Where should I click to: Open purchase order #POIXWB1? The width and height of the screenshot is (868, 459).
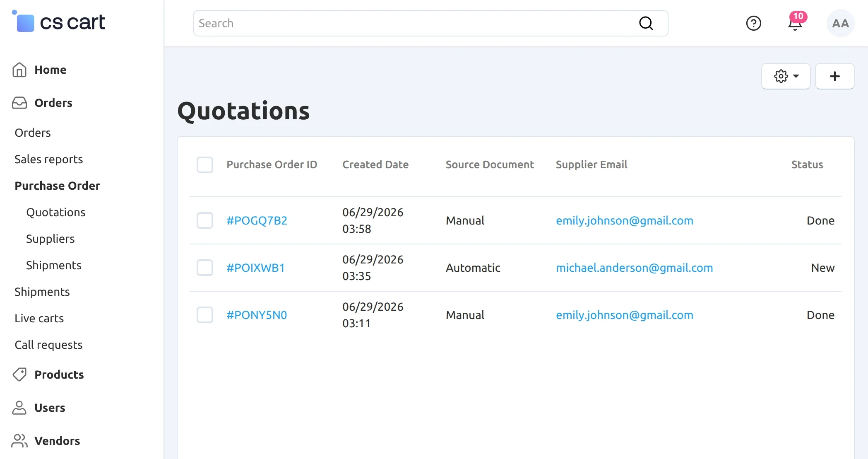pos(255,268)
